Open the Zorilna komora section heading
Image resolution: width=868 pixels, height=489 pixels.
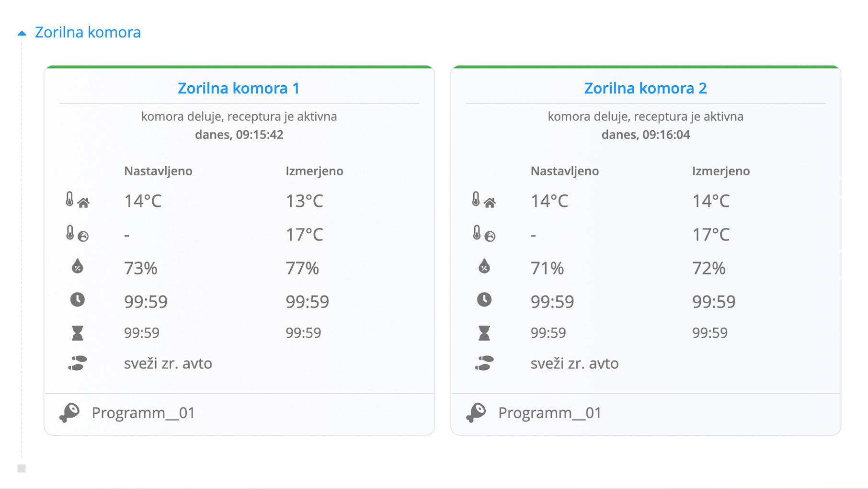click(x=88, y=32)
